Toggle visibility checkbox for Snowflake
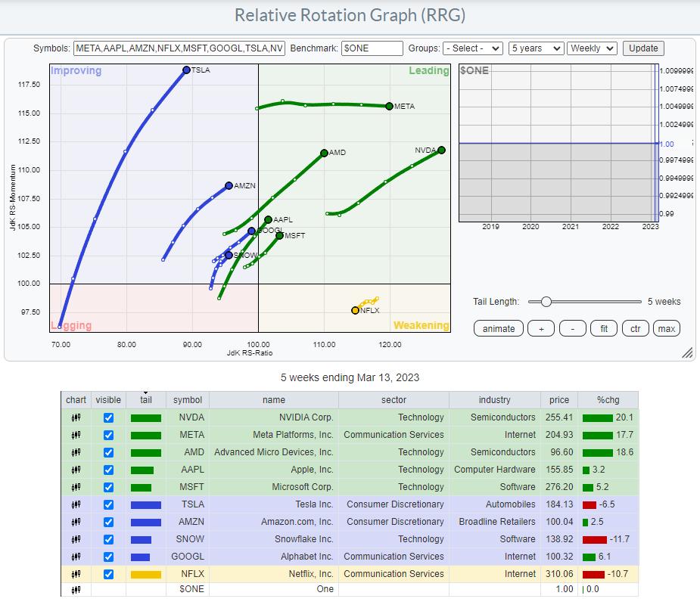Screen dimensions: 700x605 pyautogui.click(x=108, y=539)
